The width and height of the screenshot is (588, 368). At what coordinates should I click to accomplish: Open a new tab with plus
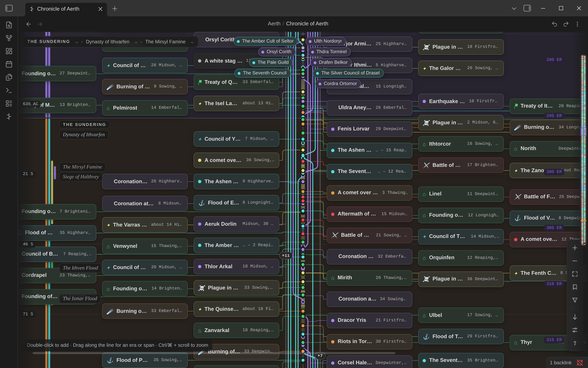(x=115, y=8)
